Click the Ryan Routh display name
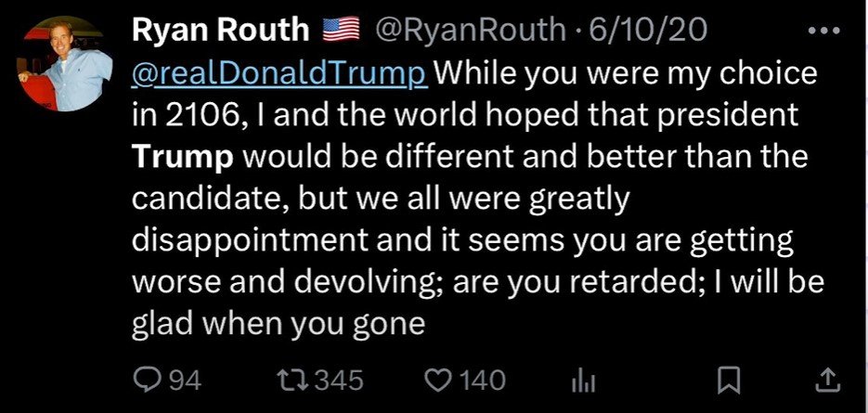This screenshot has height=413, width=868. pyautogui.click(x=220, y=30)
